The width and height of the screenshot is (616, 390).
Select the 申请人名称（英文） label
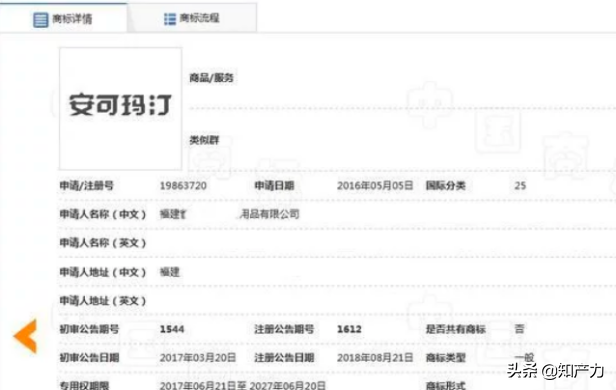103,243
